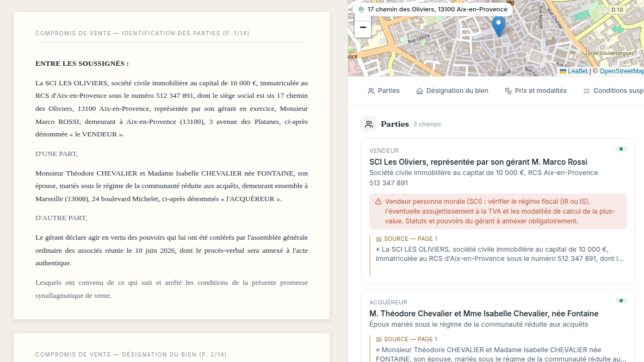Viewport: 644px width, 362px height.
Task: Switch to the Parties tab
Action: click(x=383, y=91)
